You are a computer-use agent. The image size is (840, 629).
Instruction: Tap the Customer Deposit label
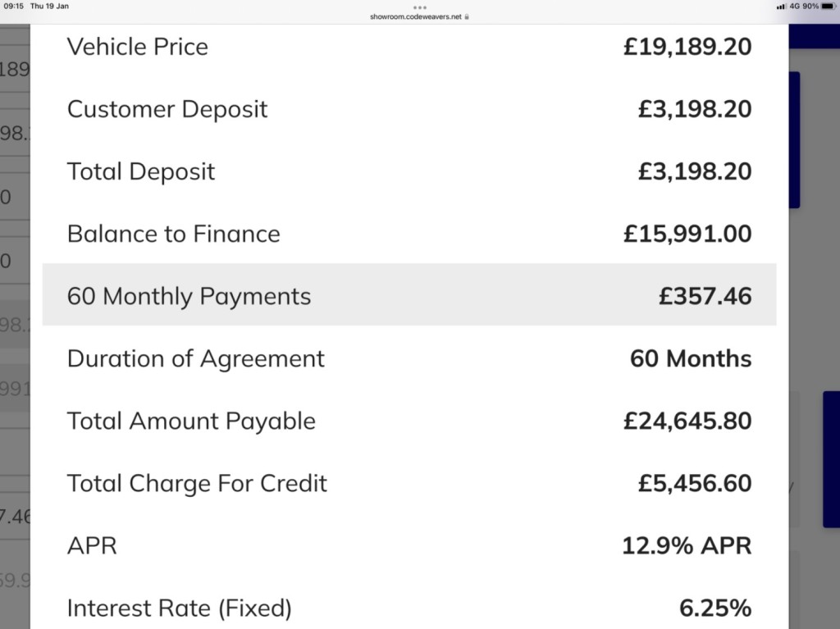pos(167,109)
